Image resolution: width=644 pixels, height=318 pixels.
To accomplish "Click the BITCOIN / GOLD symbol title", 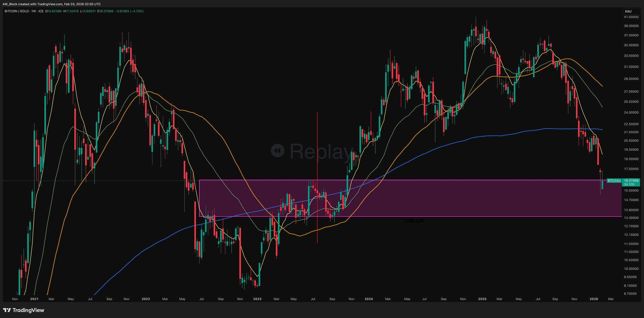I will coord(17,11).
